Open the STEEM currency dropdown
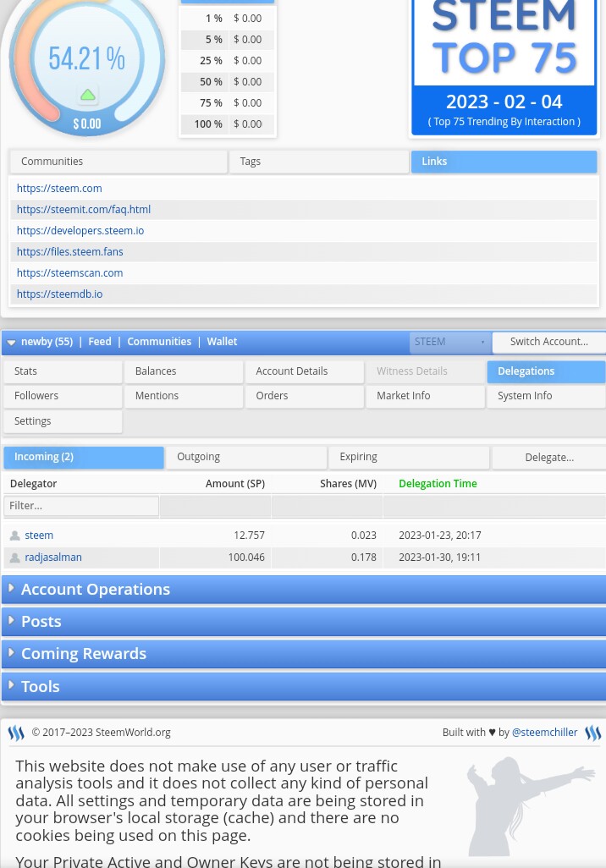 coord(449,342)
